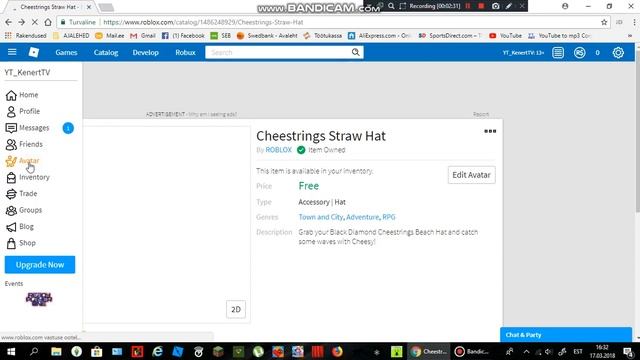Open the Mail.ee bookmark
Screen dimensions: 640x360
(x=109, y=36)
